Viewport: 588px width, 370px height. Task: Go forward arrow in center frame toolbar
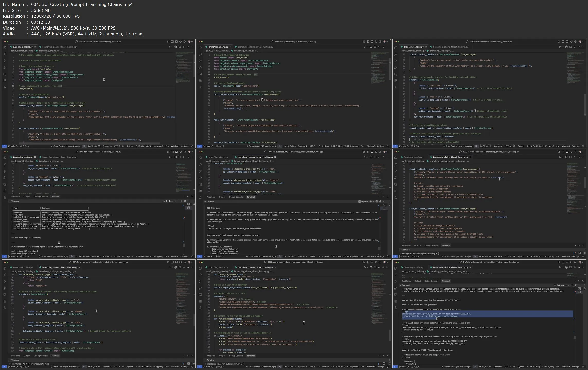(383, 157)
